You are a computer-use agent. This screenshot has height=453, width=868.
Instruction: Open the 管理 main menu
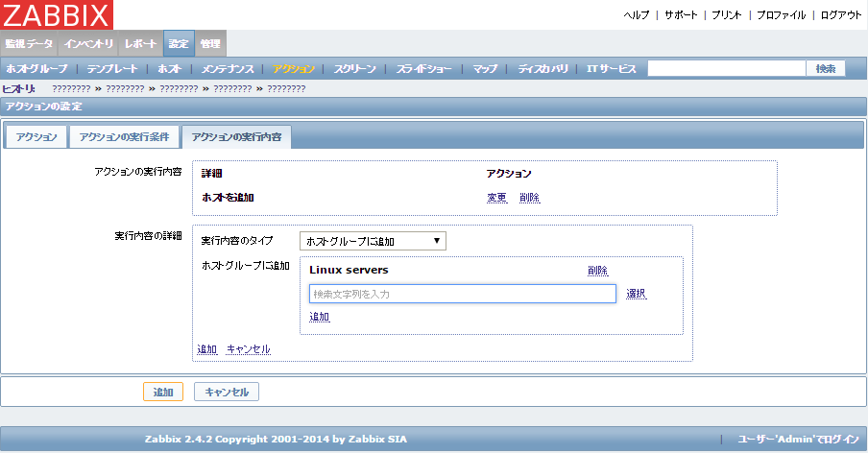click(210, 44)
